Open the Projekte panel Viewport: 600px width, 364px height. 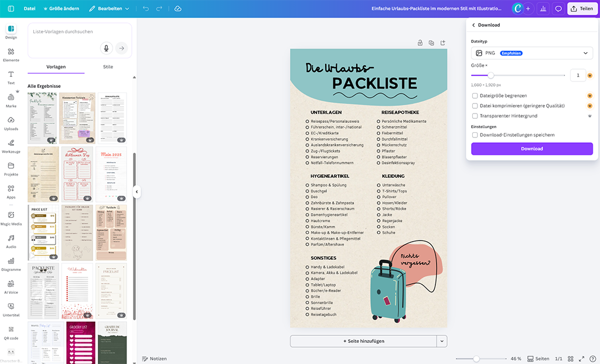tap(11, 169)
